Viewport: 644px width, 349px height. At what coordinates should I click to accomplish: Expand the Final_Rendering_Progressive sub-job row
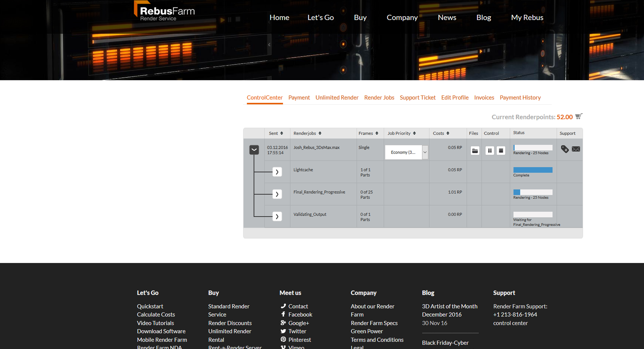coord(277,194)
